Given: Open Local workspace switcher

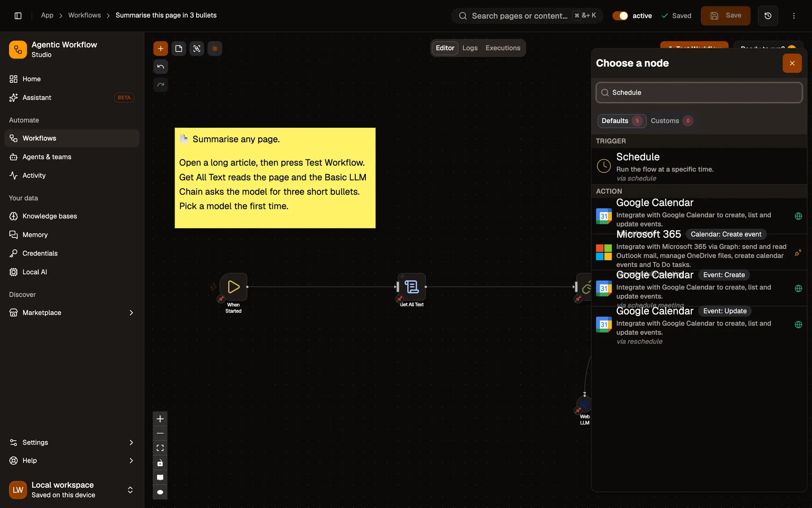Looking at the screenshot, I should [72, 490].
